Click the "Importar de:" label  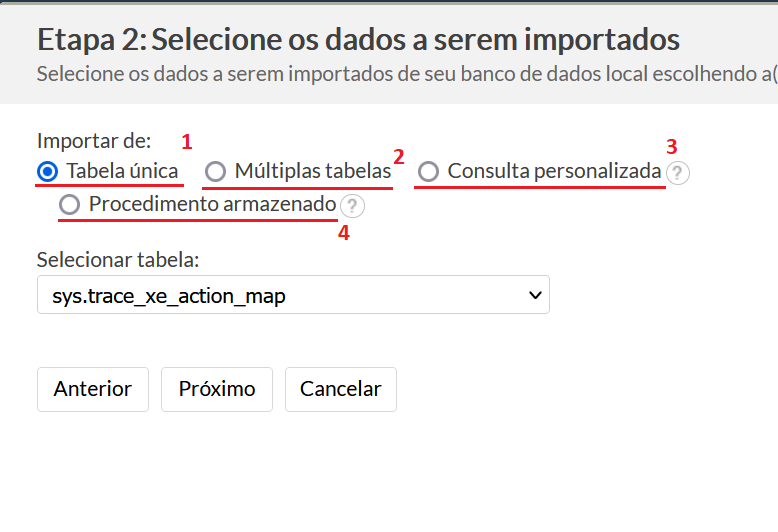(x=94, y=141)
